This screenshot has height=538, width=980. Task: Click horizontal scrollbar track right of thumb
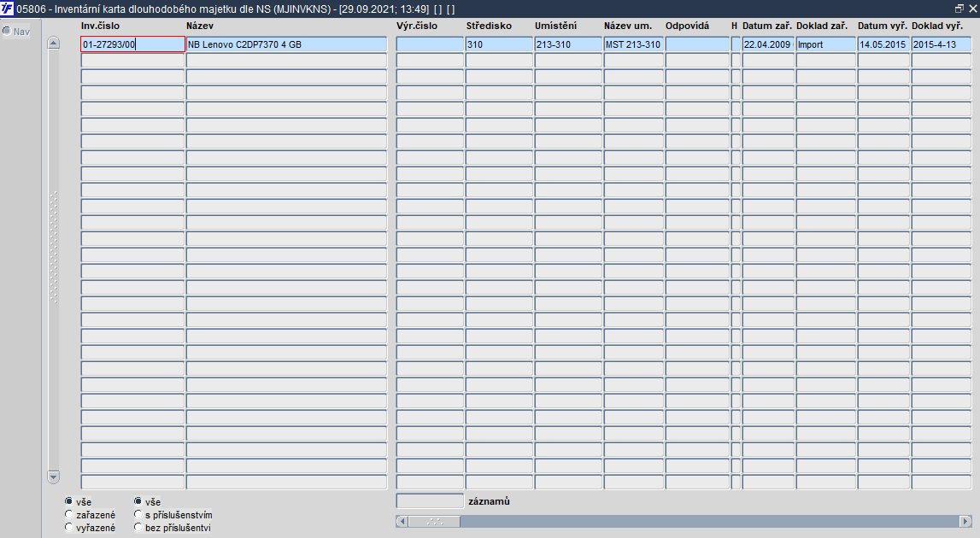coord(709,521)
